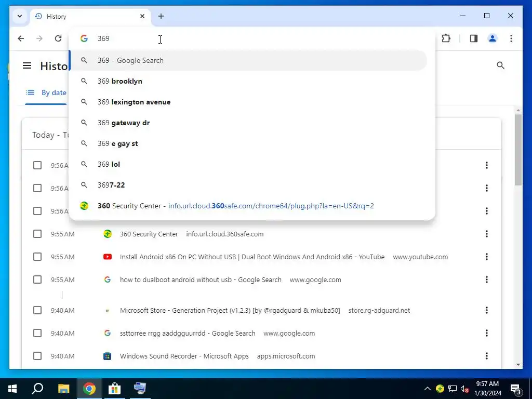Tick checkbox for YouTube Android x86 entry
This screenshot has width=532, height=399.
tap(37, 257)
